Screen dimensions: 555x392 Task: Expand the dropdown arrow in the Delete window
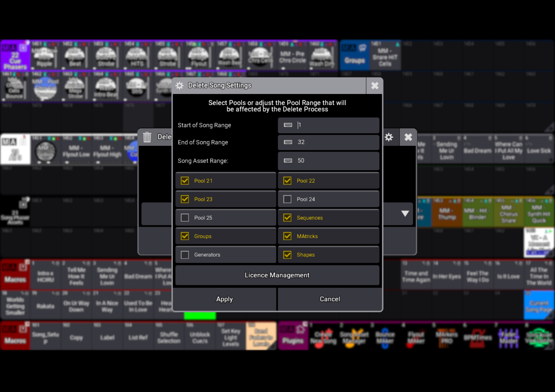[405, 213]
